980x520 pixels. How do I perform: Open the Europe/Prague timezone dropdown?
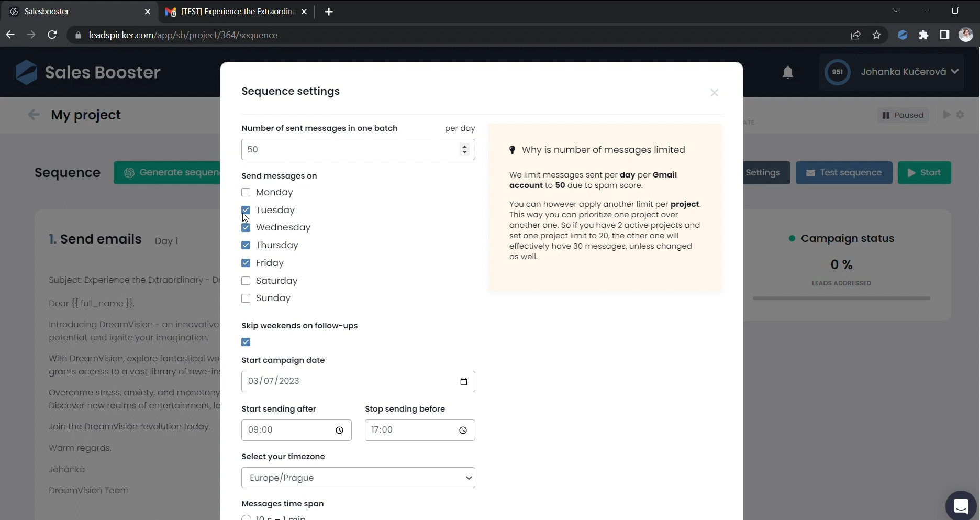click(358, 478)
